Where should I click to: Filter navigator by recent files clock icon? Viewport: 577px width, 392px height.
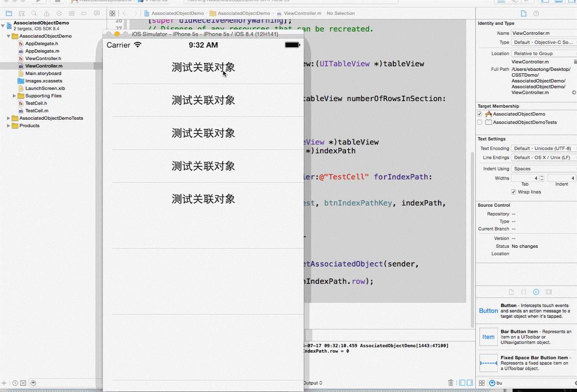coord(15,383)
